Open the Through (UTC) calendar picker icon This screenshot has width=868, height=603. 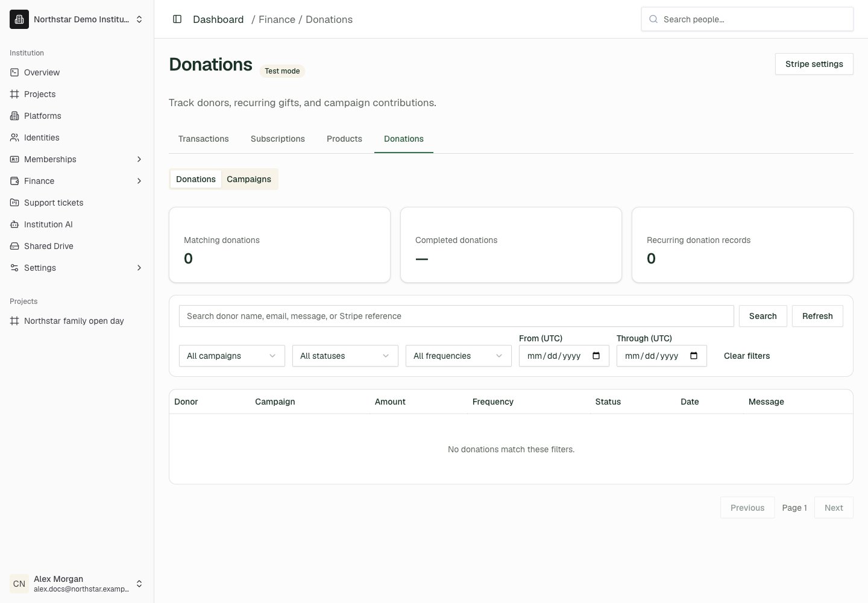pos(694,356)
